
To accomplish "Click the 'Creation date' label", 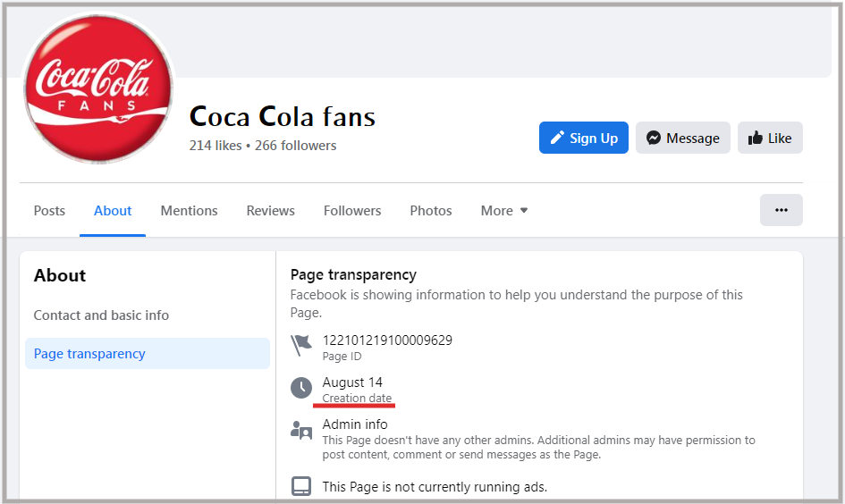I will [357, 398].
